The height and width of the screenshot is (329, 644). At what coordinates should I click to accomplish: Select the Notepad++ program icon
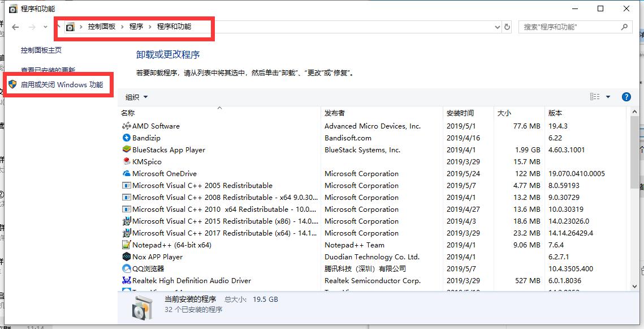[126, 245]
